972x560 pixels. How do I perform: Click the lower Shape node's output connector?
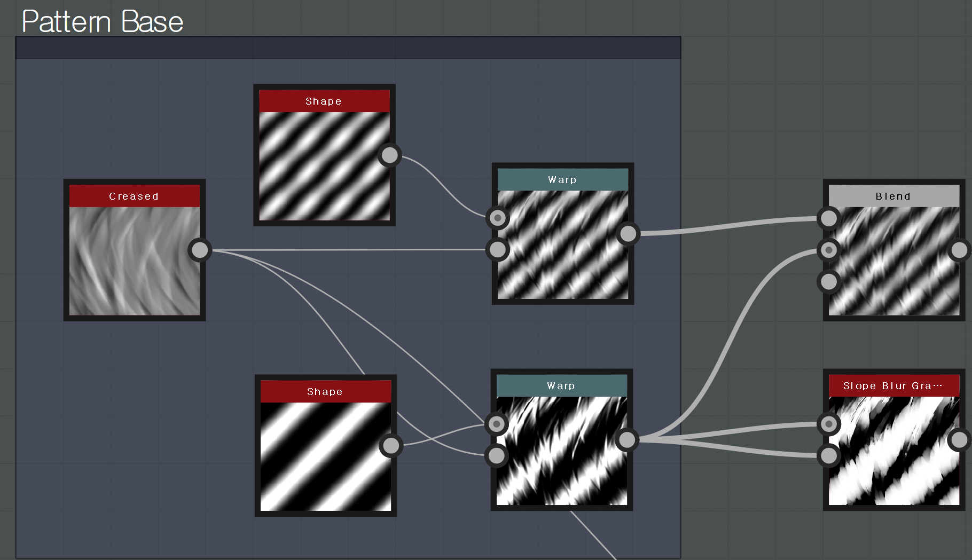pos(391,445)
